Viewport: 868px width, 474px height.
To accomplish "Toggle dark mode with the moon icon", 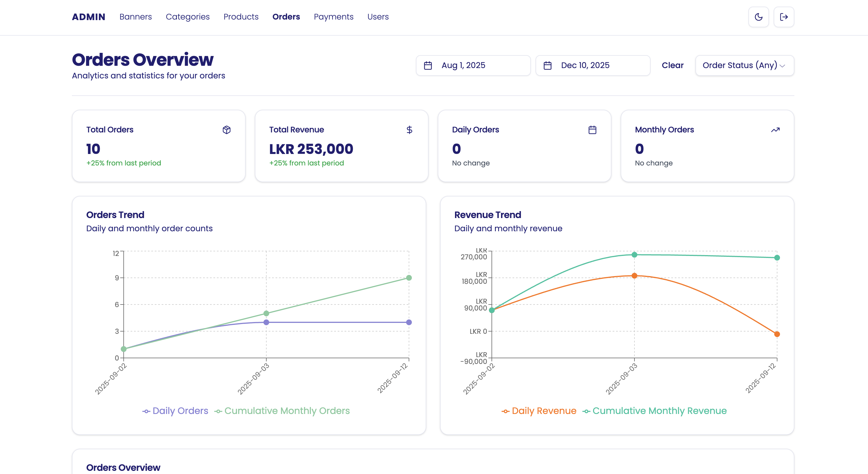I will coord(758,17).
